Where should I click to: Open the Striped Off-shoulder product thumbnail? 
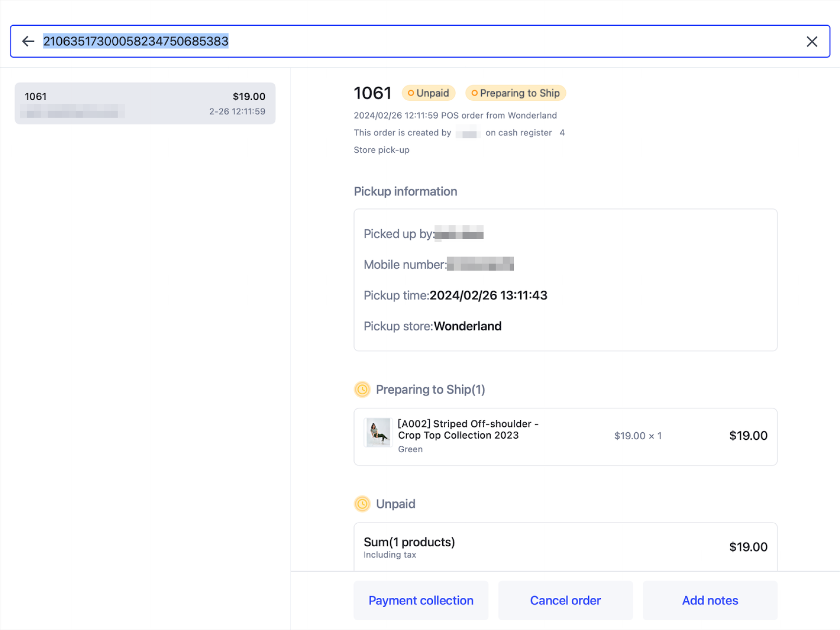click(x=378, y=432)
